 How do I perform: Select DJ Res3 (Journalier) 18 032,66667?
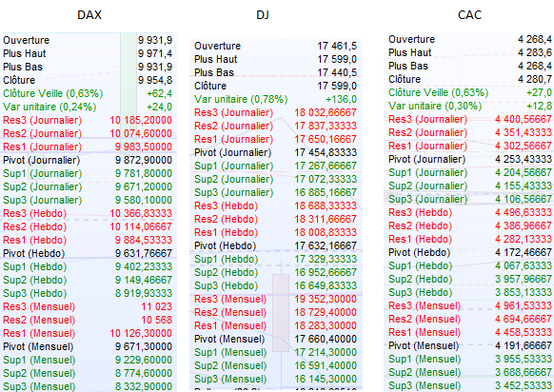(x=276, y=112)
